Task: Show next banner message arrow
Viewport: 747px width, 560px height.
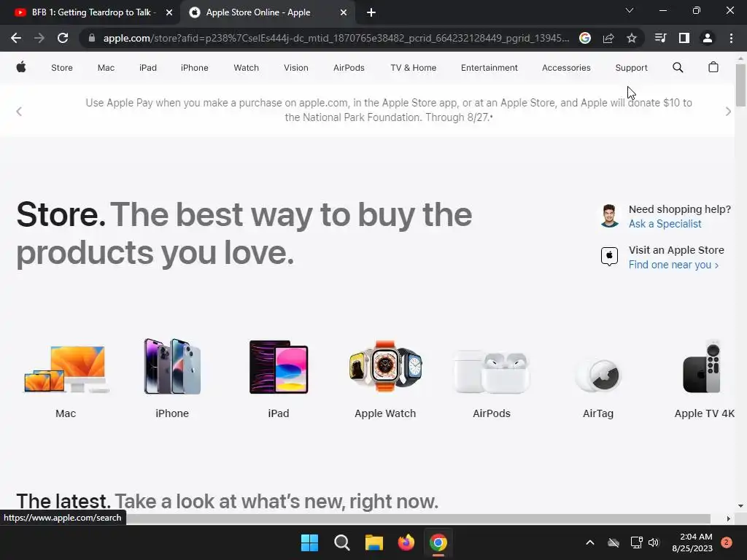Action: [x=728, y=112]
